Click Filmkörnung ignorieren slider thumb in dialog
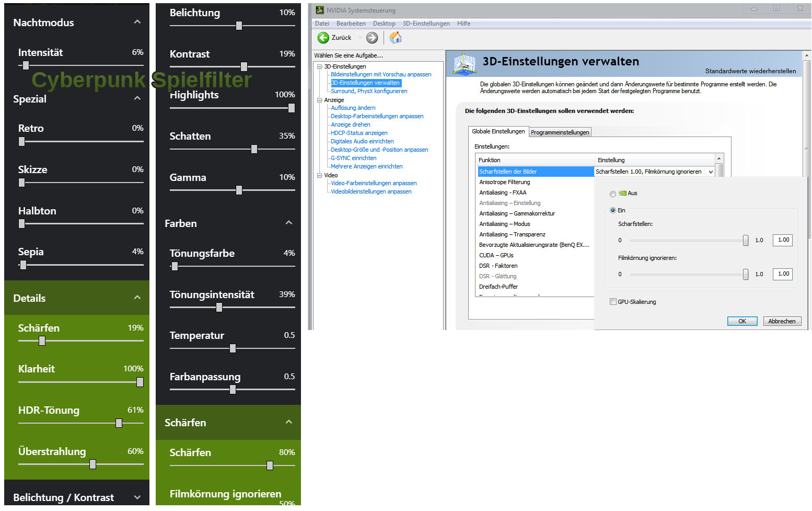This screenshot has height=511, width=812. click(x=746, y=275)
